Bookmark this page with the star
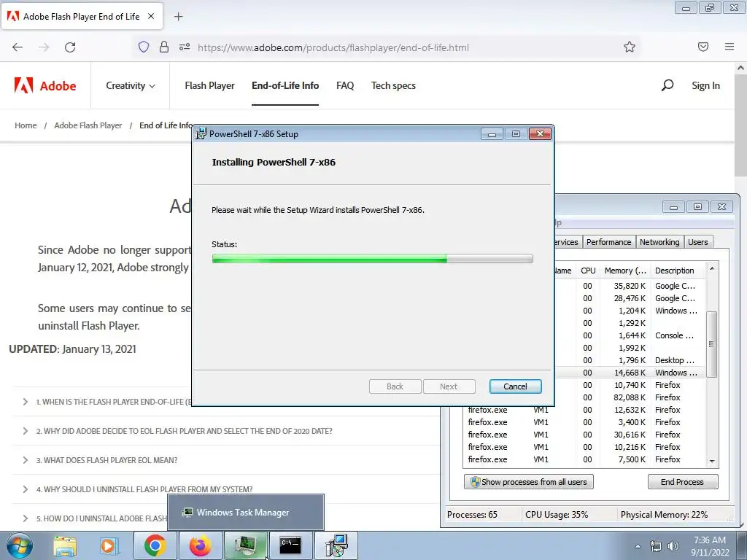 630,47
